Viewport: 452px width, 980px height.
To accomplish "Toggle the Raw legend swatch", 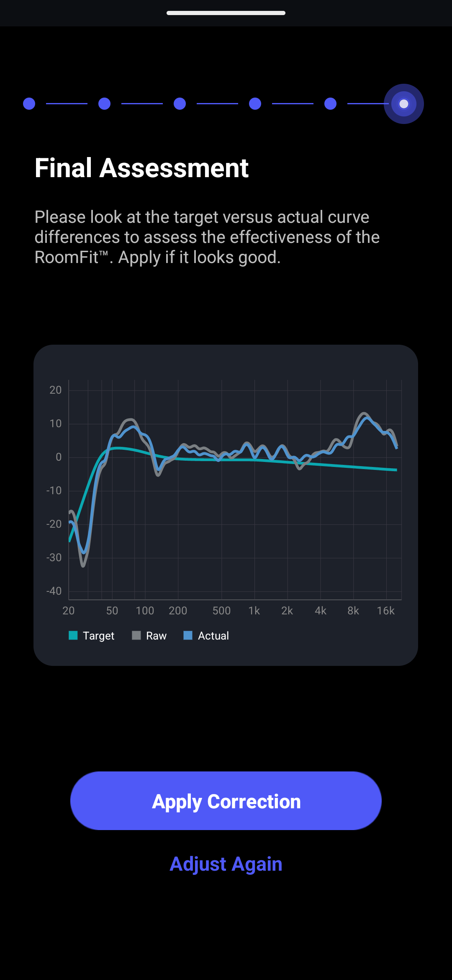I will tap(136, 635).
